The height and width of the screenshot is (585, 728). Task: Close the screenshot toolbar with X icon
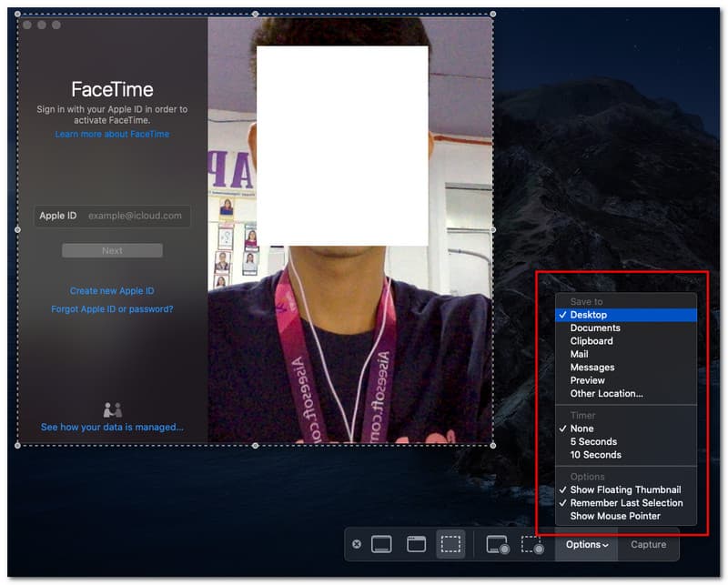tap(357, 544)
